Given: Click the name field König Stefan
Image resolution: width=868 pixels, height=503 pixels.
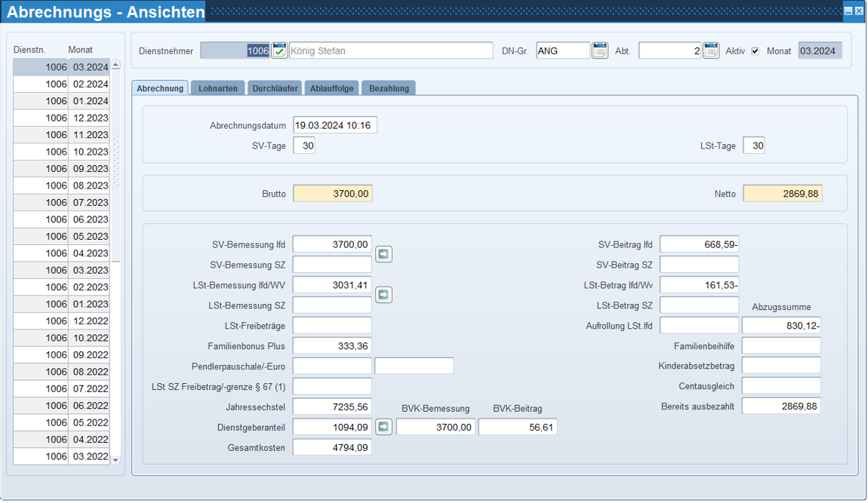Looking at the screenshot, I should tap(391, 51).
